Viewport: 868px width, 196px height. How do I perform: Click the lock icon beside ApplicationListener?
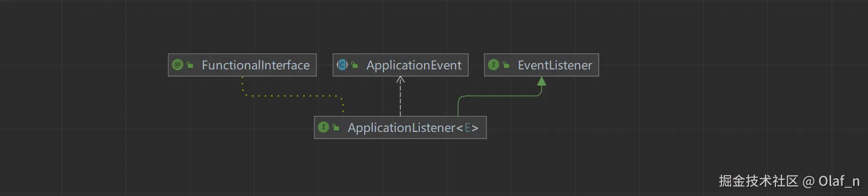click(x=336, y=128)
